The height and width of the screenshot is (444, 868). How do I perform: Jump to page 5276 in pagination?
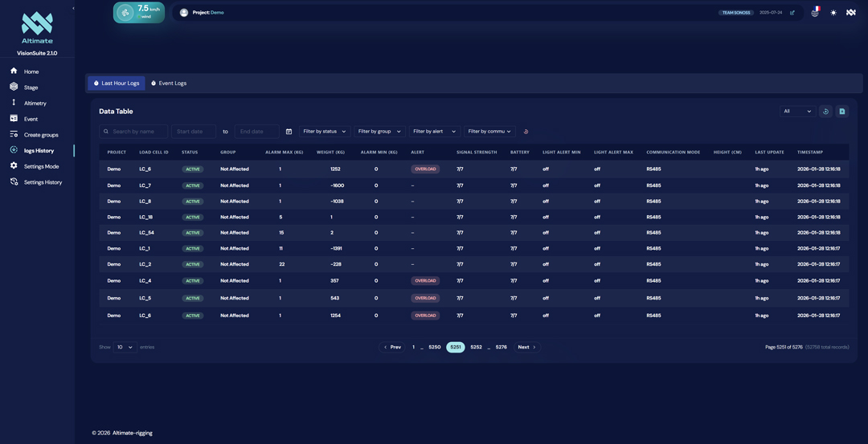click(x=501, y=348)
